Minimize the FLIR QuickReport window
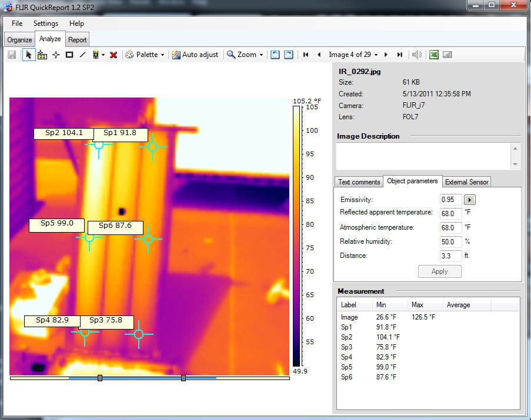531x420 pixels. pyautogui.click(x=476, y=5)
